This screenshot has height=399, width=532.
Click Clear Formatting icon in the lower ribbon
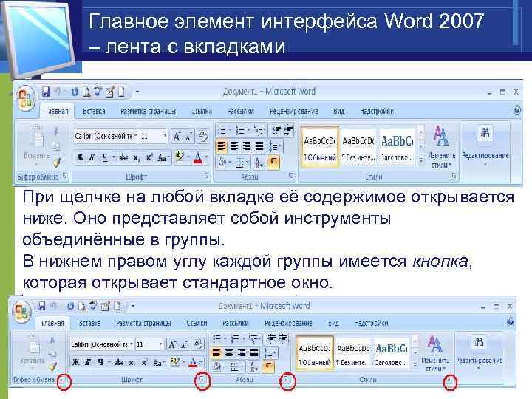click(199, 344)
